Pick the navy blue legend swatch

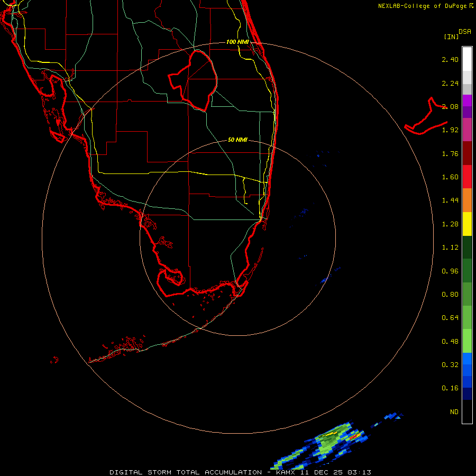tap(467, 393)
